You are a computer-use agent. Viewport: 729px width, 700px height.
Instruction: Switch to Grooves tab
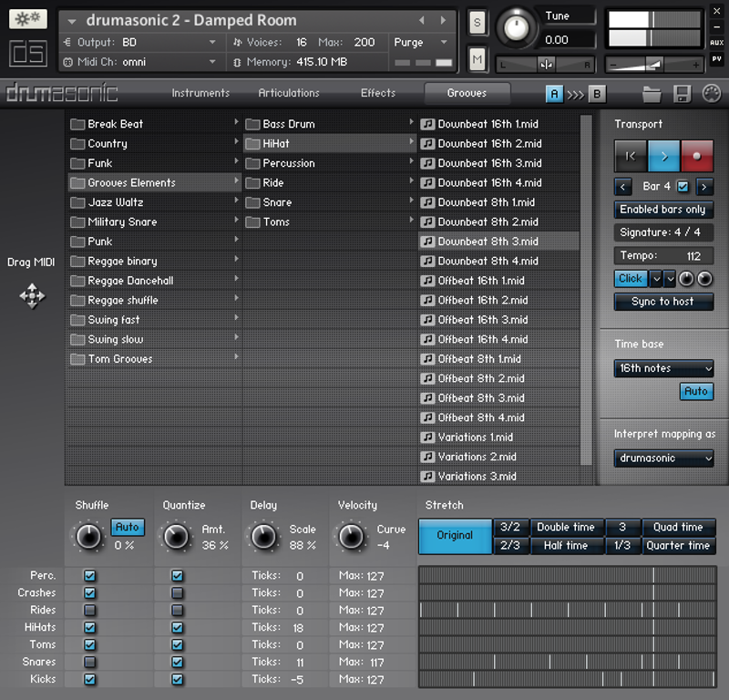pos(467,93)
